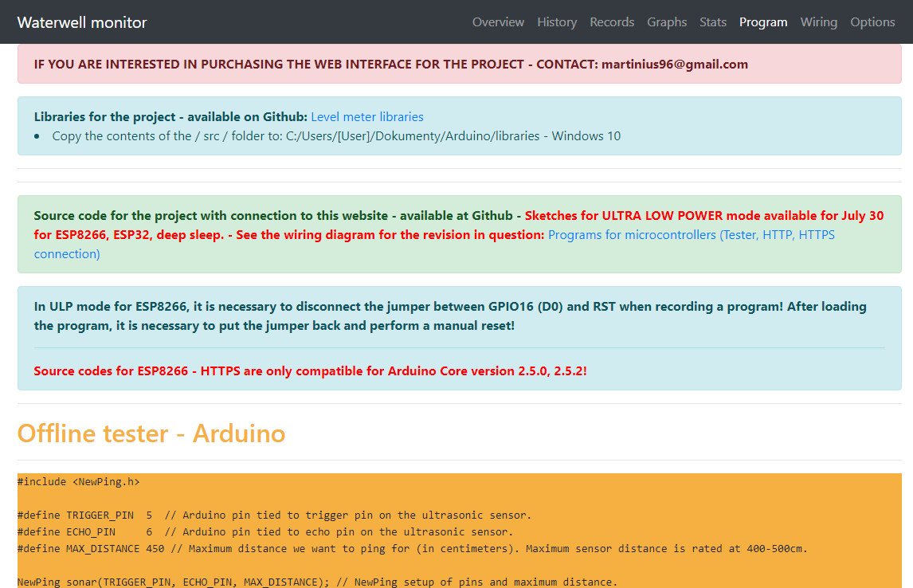Click the martinius96@gmail.com contact address
Screen dimensions: 913x588
point(674,64)
